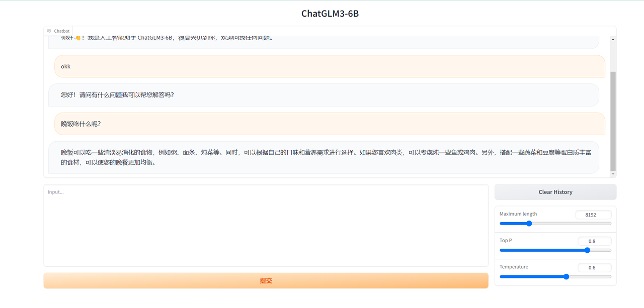Image resolution: width=644 pixels, height=308 pixels.
Task: Click the Temperature label
Action: tap(514, 267)
